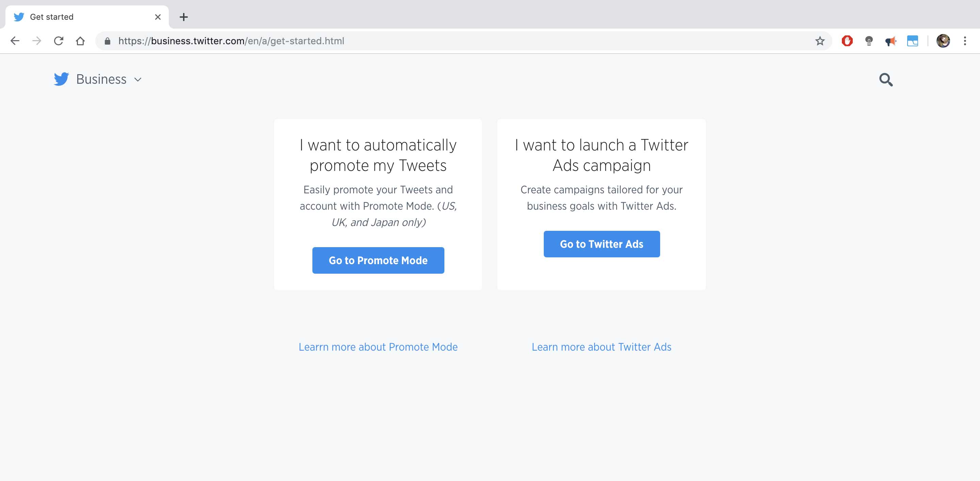The width and height of the screenshot is (980, 481).
Task: Open Learn more about Promote Mode
Action: (378, 347)
